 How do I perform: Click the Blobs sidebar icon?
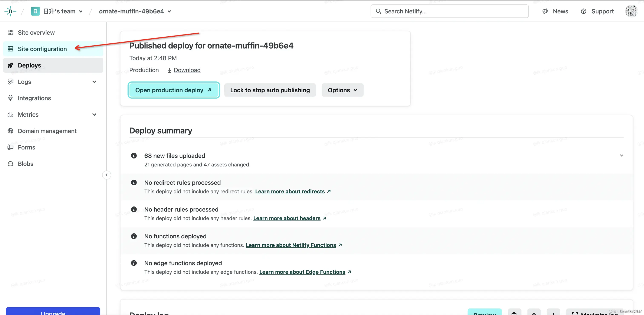click(x=10, y=164)
